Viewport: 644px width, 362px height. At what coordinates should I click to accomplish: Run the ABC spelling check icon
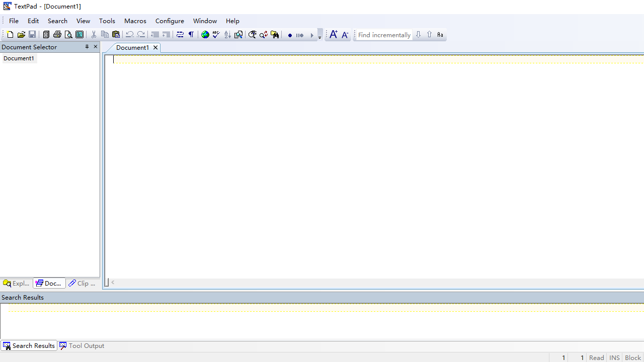(x=216, y=35)
